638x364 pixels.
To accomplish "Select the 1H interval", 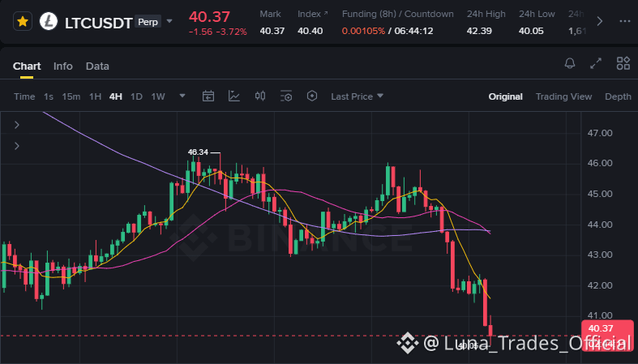I will tap(95, 96).
